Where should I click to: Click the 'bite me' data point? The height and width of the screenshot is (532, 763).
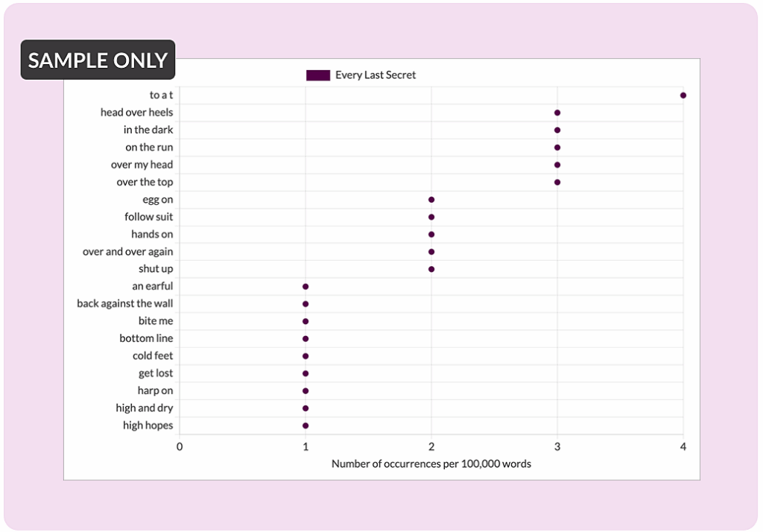point(305,321)
